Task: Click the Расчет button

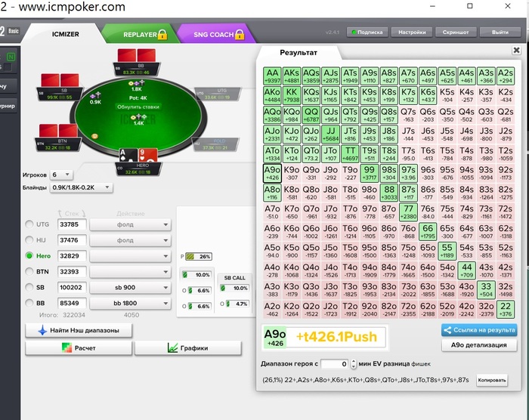Action: coord(79,347)
